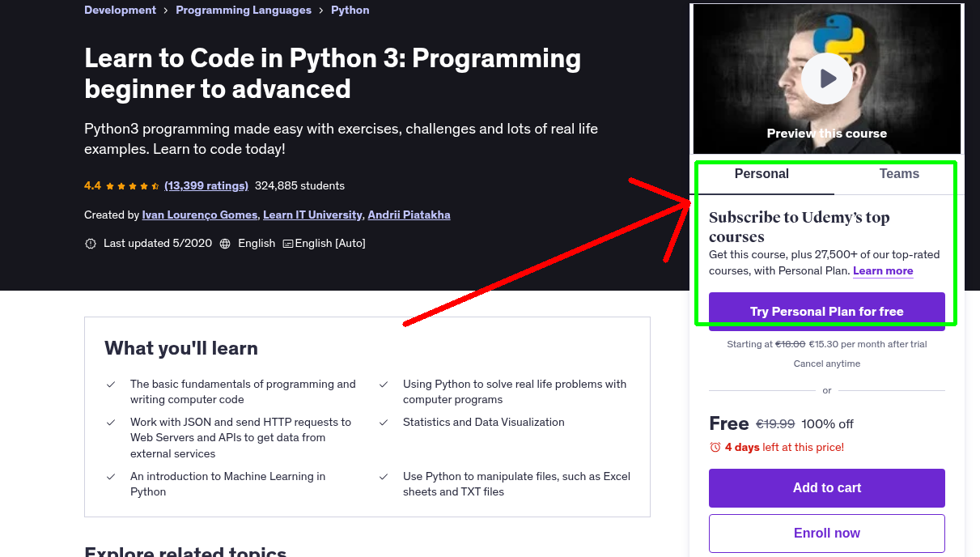This screenshot has width=980, height=557.
Task: Switch to the Personal tab
Action: click(762, 174)
